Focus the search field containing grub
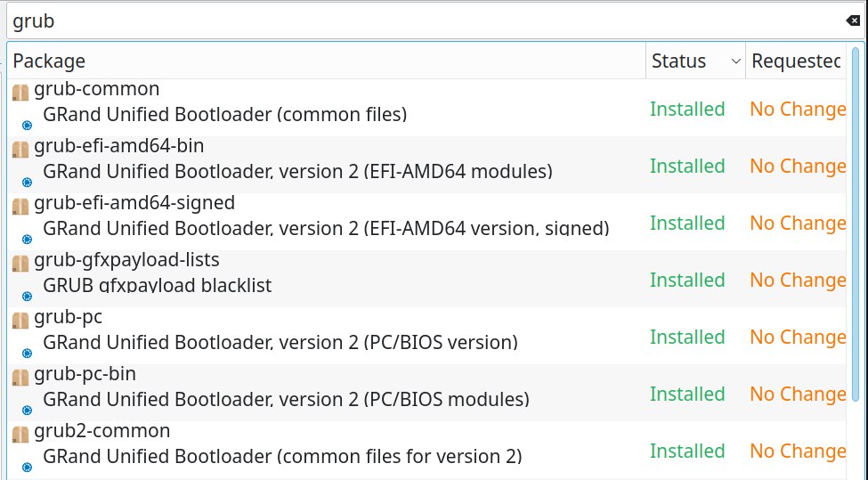 point(426,21)
